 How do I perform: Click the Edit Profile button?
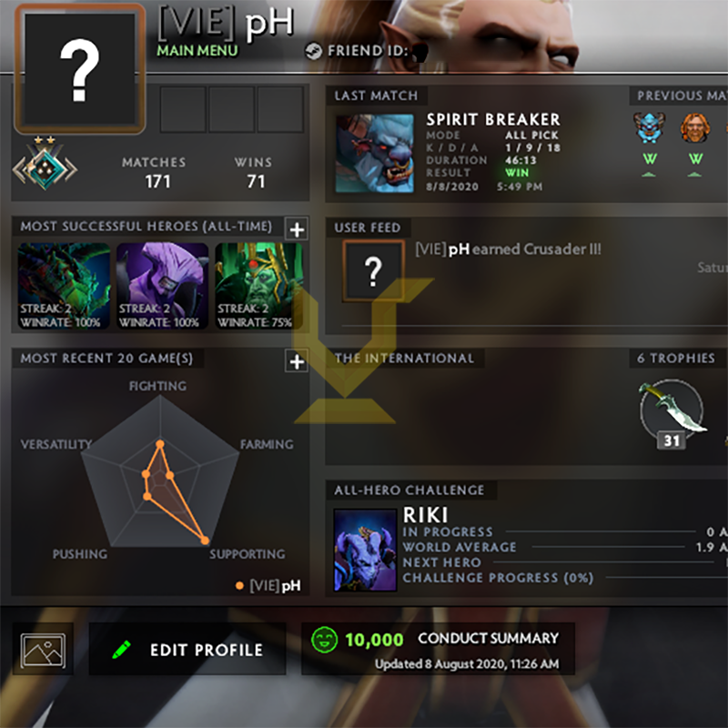tap(187, 650)
